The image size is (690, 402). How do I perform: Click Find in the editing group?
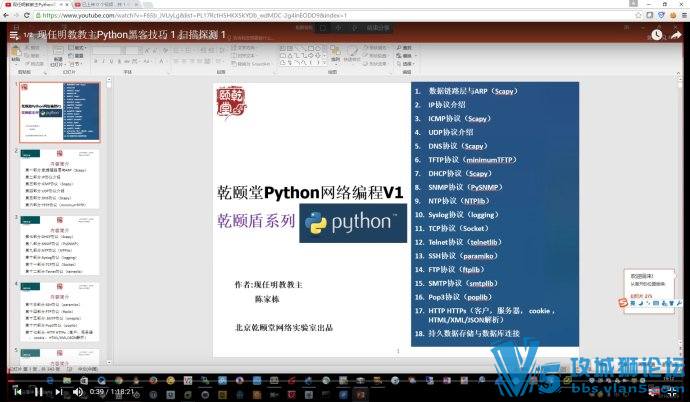point(404,48)
